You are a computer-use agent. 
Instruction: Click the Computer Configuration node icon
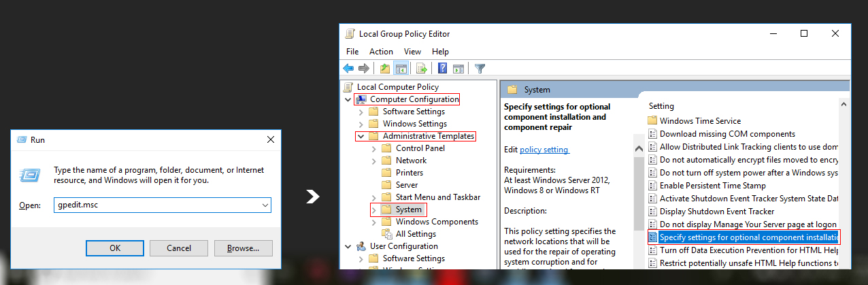pyautogui.click(x=361, y=99)
